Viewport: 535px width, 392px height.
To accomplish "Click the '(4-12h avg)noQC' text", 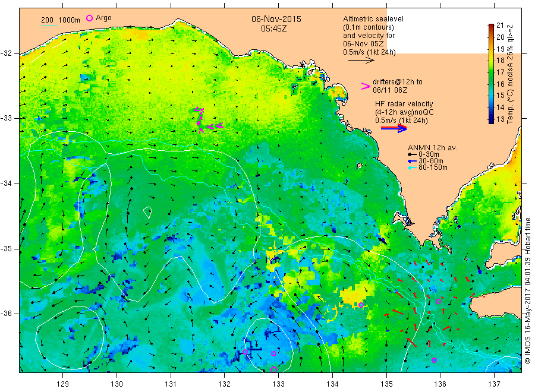I will click(x=405, y=112).
